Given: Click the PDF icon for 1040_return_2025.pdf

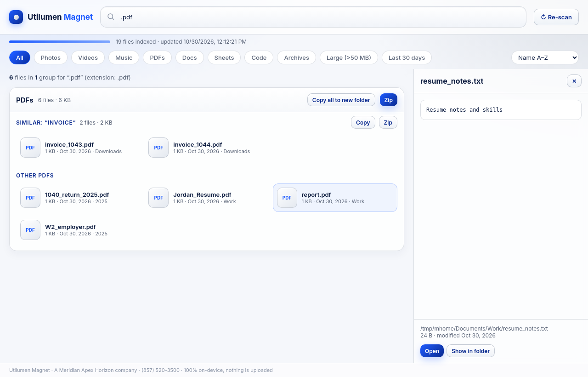Looking at the screenshot, I should coord(30,198).
